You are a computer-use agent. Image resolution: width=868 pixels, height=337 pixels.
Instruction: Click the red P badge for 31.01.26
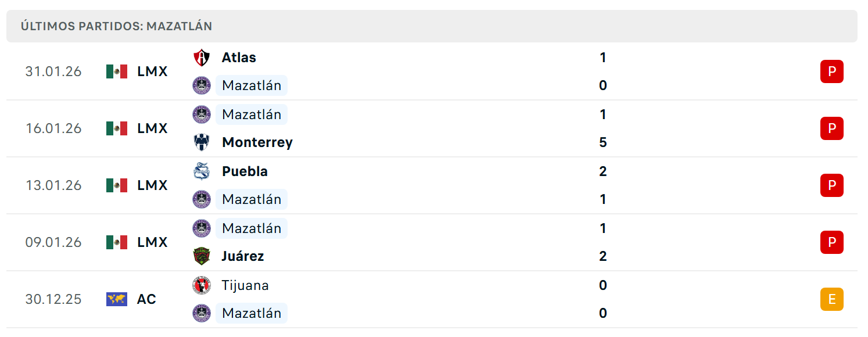pos(831,71)
